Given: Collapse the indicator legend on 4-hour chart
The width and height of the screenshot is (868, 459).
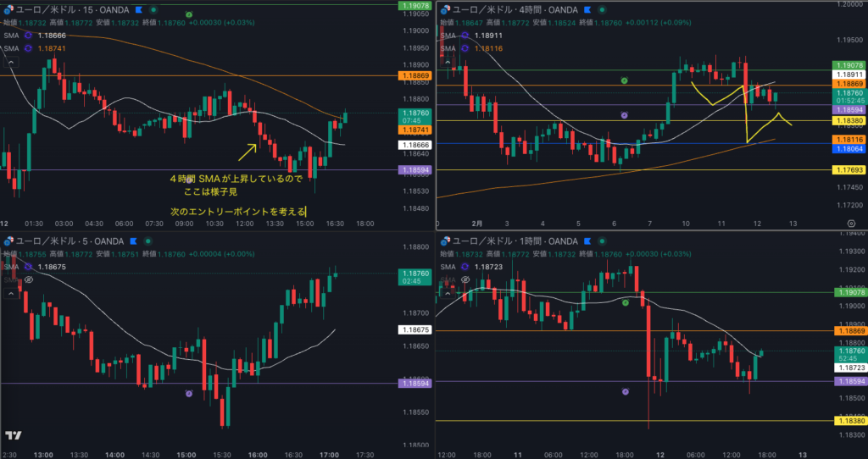Looking at the screenshot, I should coord(447,63).
